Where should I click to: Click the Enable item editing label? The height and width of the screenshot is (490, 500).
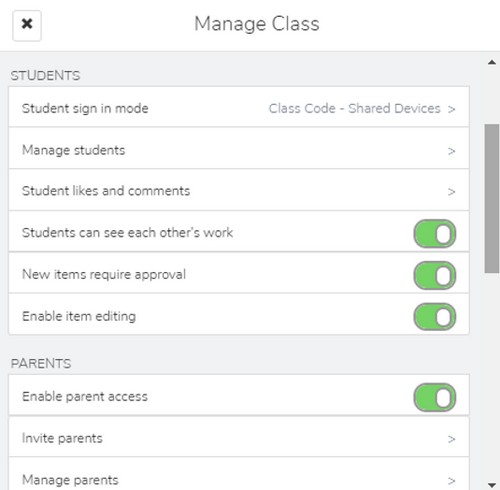coord(79,316)
